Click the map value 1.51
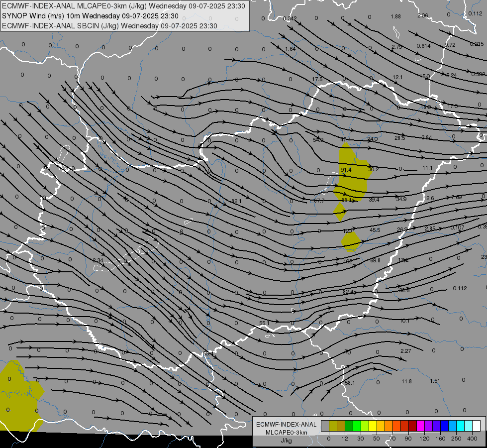Image resolution: width=487 pixels, height=448 pixels. click(435, 381)
